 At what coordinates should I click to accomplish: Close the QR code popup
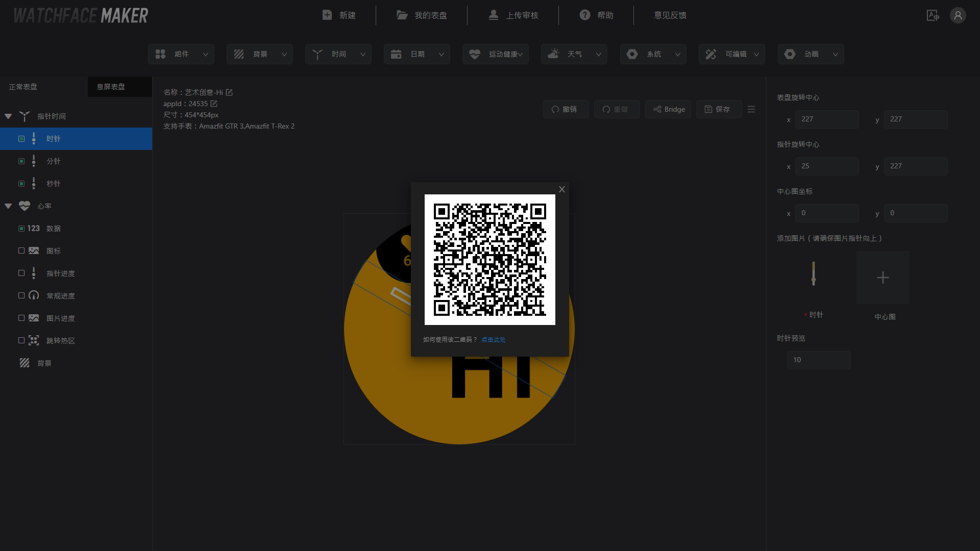(x=562, y=189)
